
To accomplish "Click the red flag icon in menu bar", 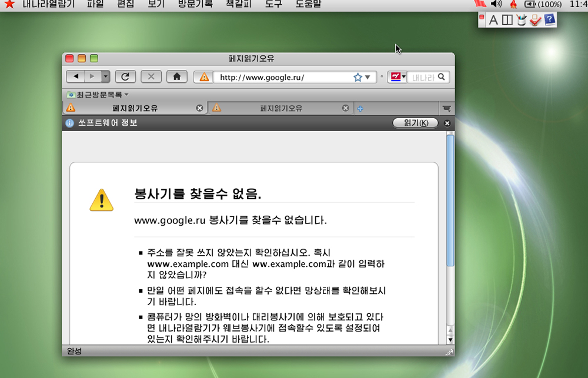I will (x=480, y=4).
